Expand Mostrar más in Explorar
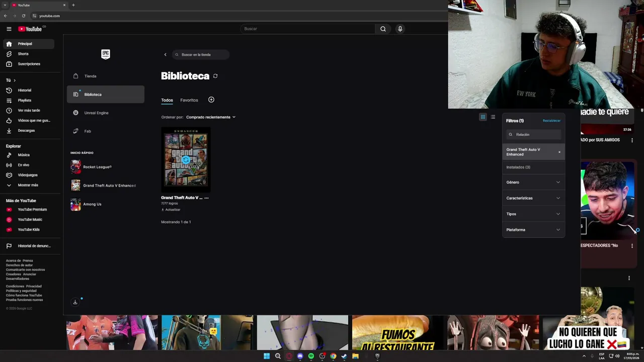This screenshot has height=362, width=644. (x=28, y=185)
